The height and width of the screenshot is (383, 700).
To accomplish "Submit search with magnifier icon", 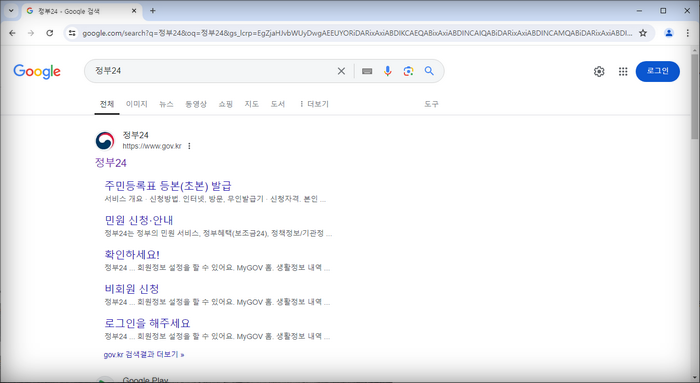I will coord(429,71).
